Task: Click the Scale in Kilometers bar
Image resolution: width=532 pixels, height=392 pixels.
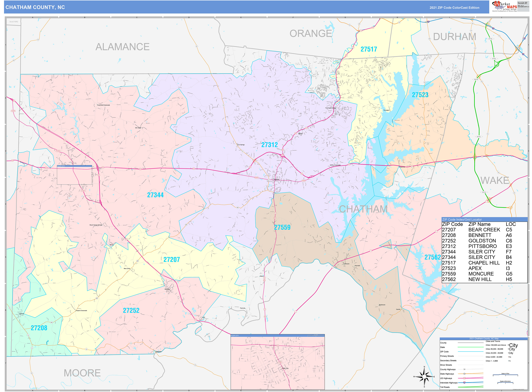Action: point(505,383)
